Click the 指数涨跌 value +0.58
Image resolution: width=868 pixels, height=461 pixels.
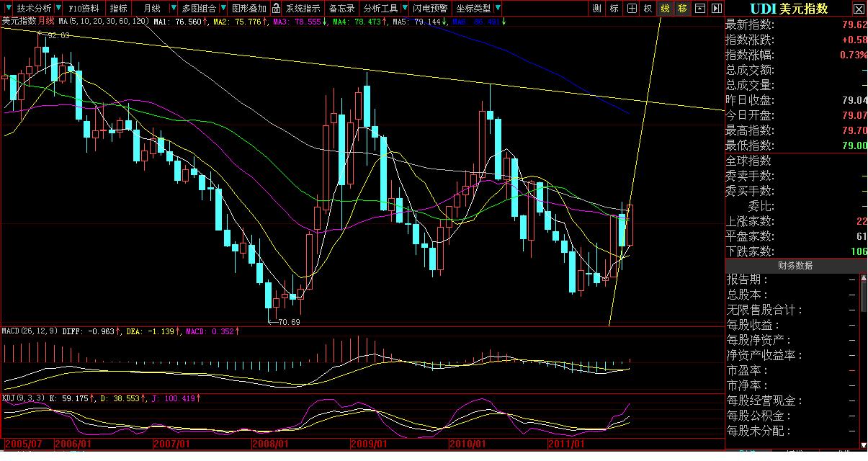tap(854, 40)
